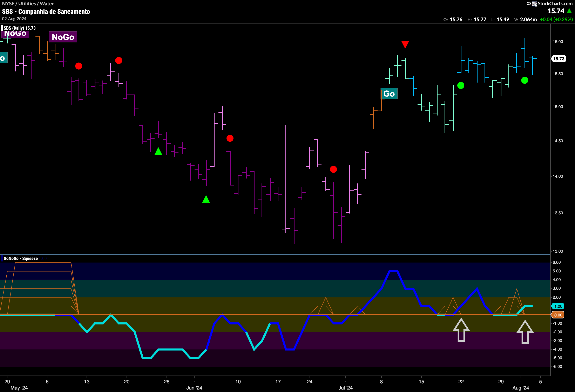
Task: Click the open value O: 15.76
Action: (x=453, y=20)
